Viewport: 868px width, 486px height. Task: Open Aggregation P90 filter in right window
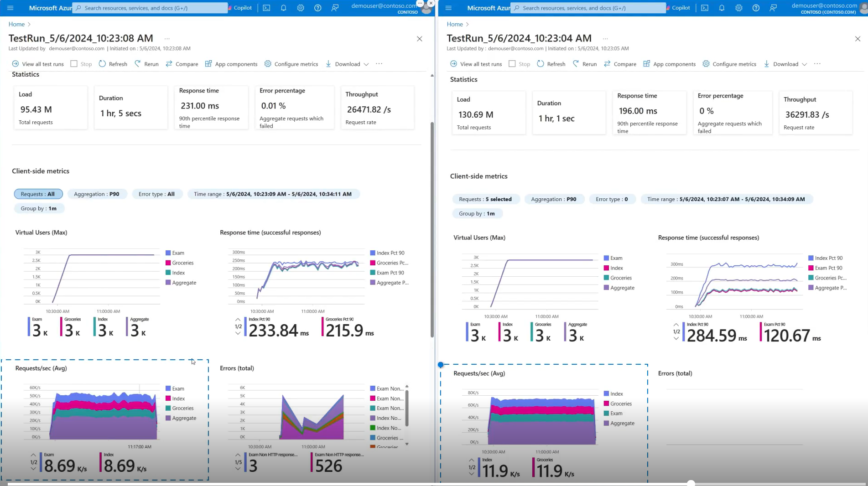coord(553,199)
